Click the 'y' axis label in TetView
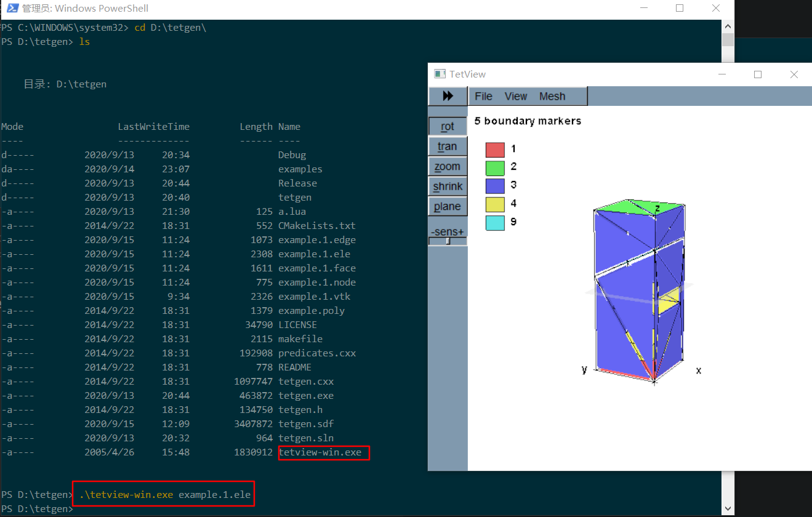This screenshot has height=517, width=812. tap(584, 369)
